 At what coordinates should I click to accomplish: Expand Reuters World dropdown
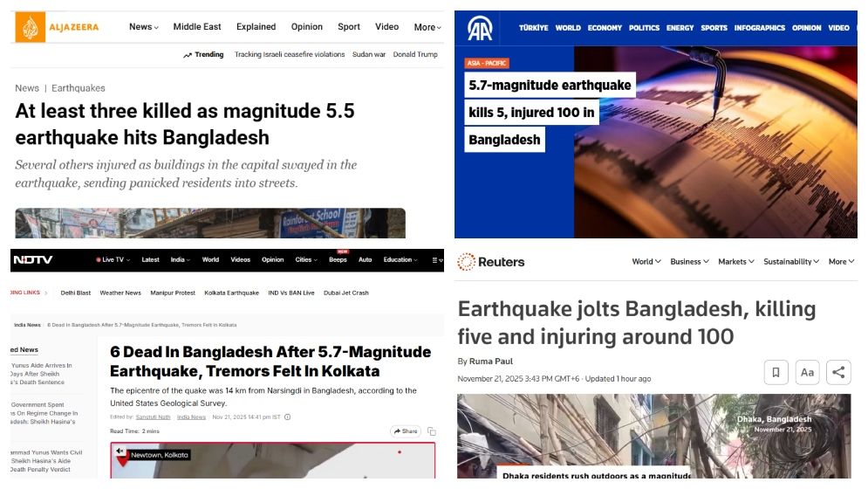click(x=646, y=262)
